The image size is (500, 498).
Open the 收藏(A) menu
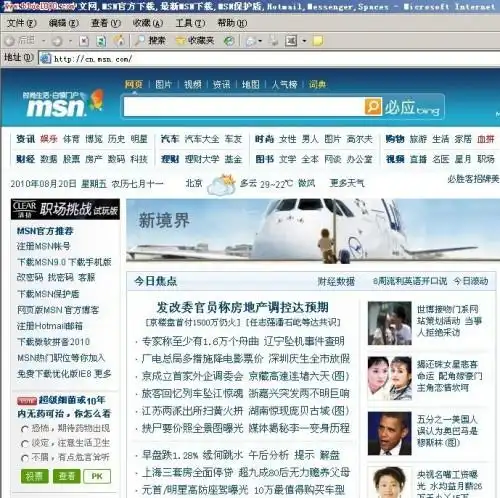click(148, 23)
